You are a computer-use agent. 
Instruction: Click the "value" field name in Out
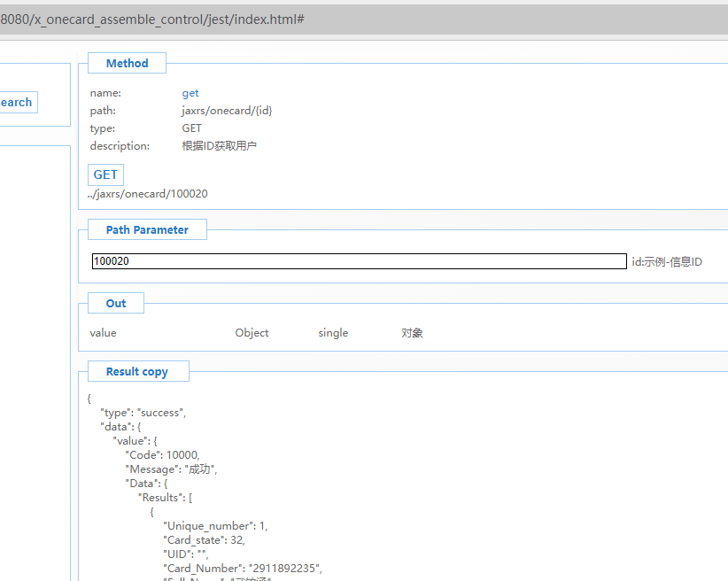click(x=103, y=333)
